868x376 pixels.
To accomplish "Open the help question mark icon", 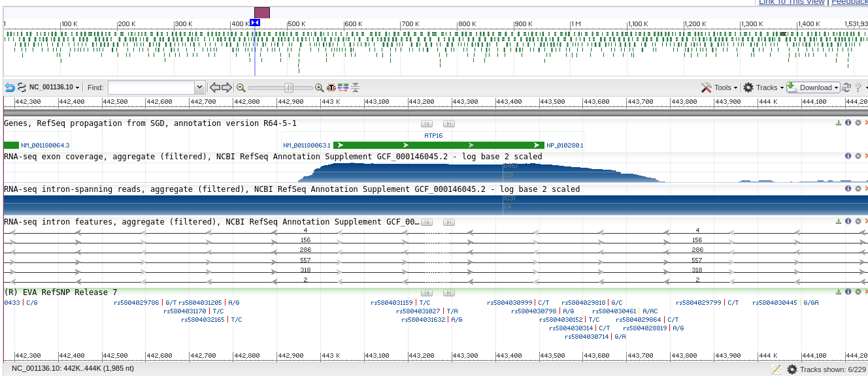I will click(858, 87).
